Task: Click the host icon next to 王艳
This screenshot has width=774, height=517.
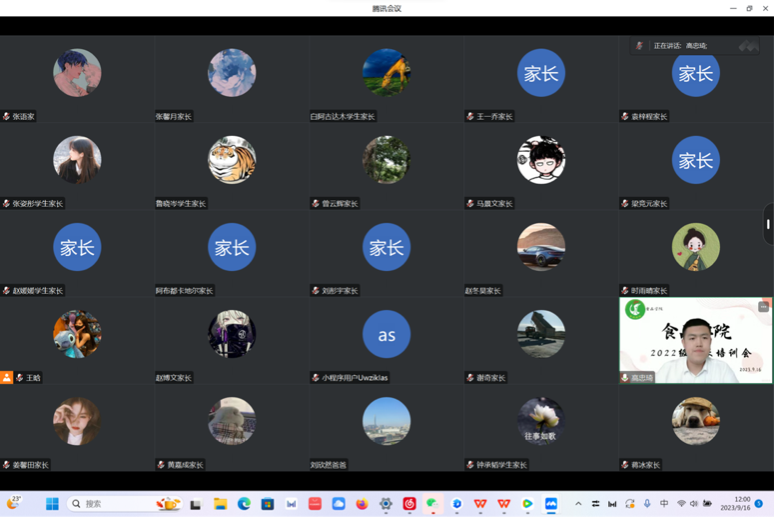Action: (7, 378)
